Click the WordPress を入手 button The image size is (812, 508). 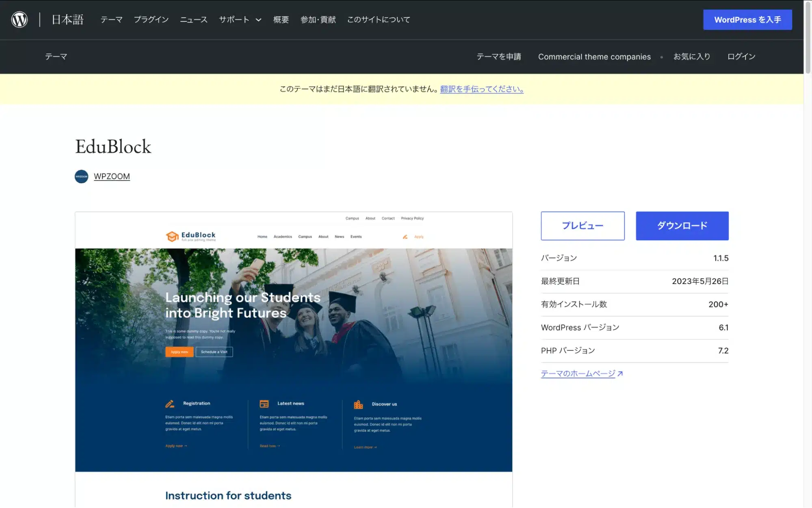click(x=747, y=20)
